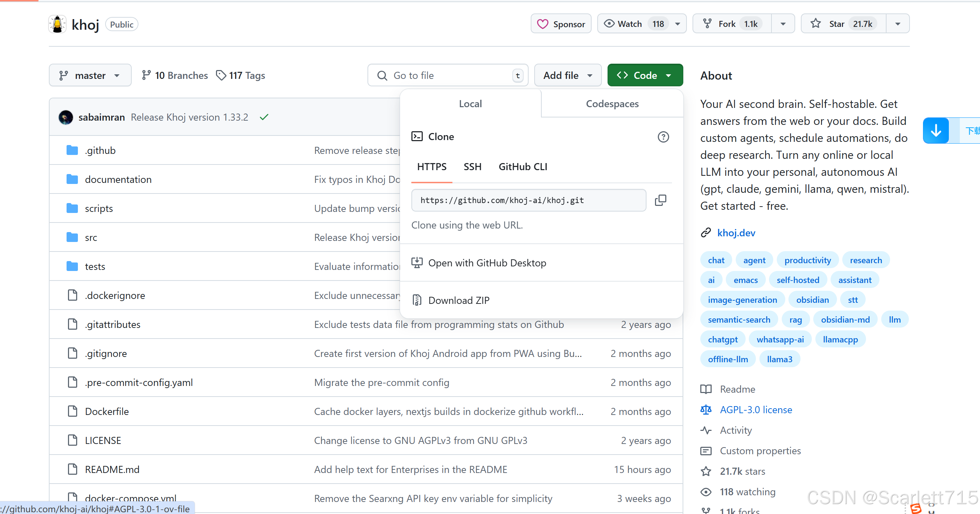
Task: Switch to the SSH clone tab
Action: (x=472, y=167)
